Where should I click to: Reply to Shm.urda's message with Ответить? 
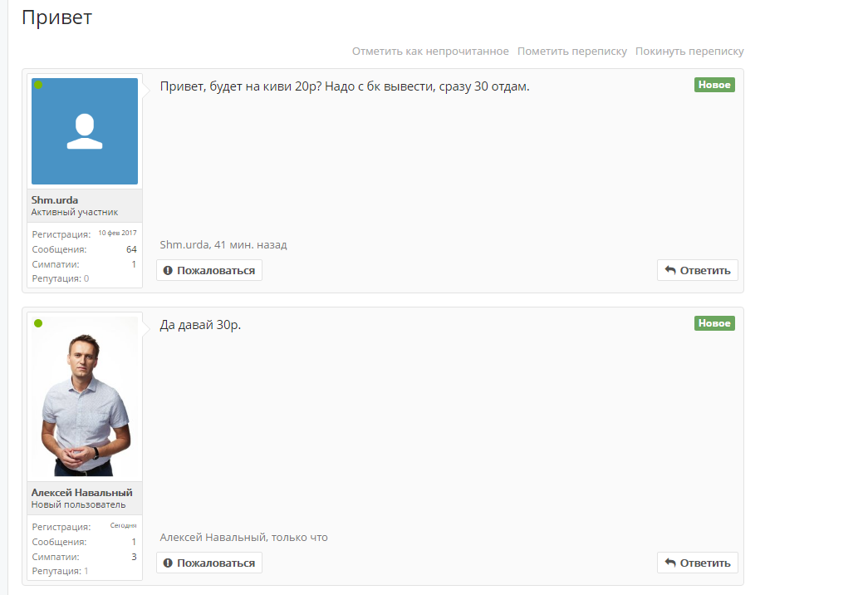pos(698,270)
